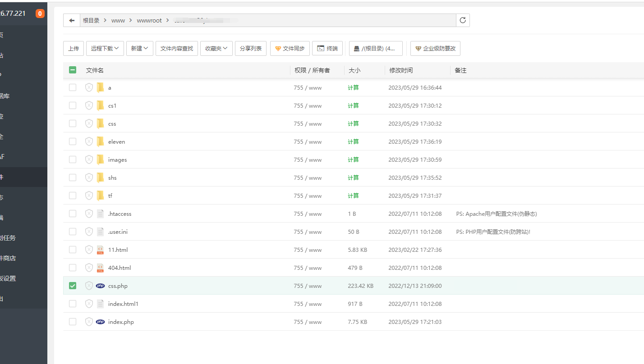Sort by 修改时间 column header
644x364 pixels.
tap(401, 70)
